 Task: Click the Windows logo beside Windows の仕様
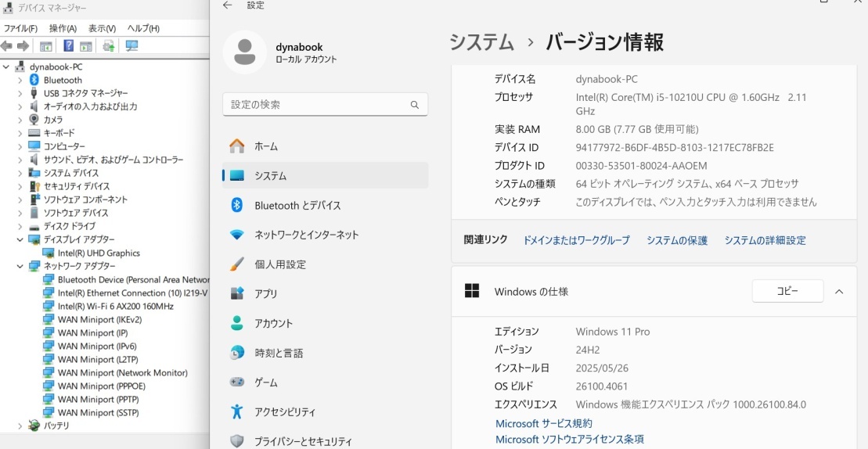(x=472, y=291)
